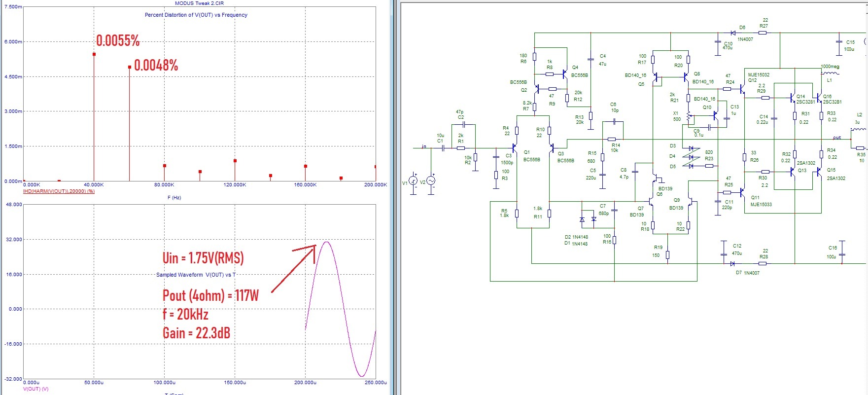Screen dimensions: 868x395
Task: Select transistor Q9 BD139 symbol
Action: (691, 201)
